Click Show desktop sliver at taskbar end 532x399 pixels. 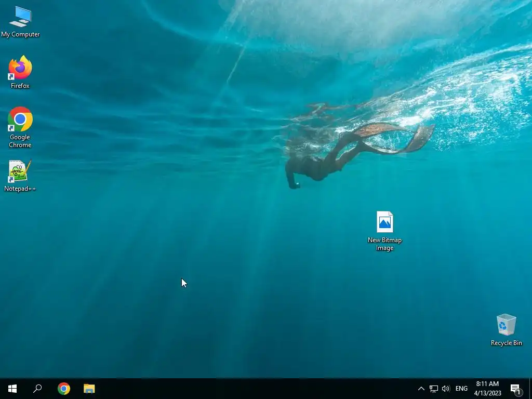coord(530,389)
